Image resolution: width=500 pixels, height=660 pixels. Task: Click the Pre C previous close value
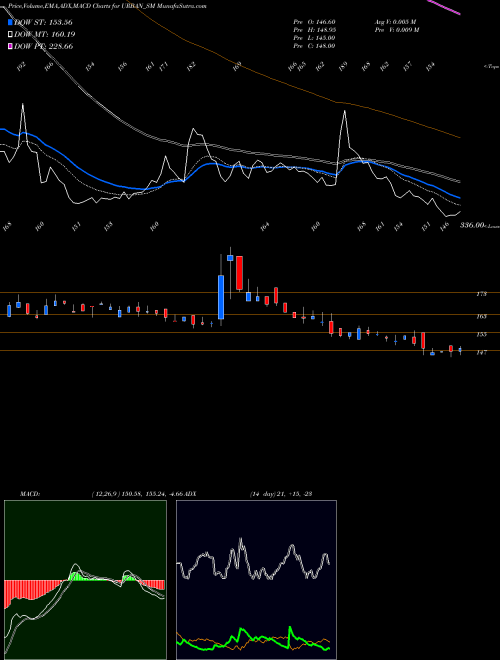(314, 46)
